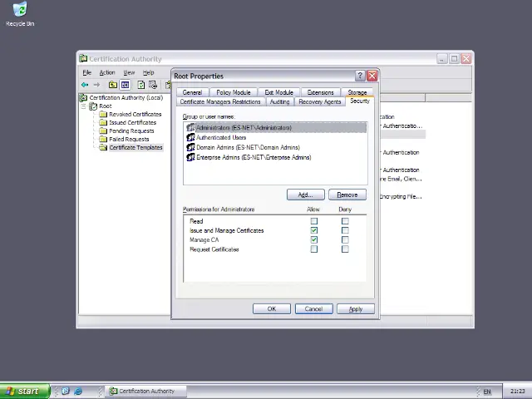Switch to the Storage tab
532x399 pixels.
pyautogui.click(x=357, y=92)
